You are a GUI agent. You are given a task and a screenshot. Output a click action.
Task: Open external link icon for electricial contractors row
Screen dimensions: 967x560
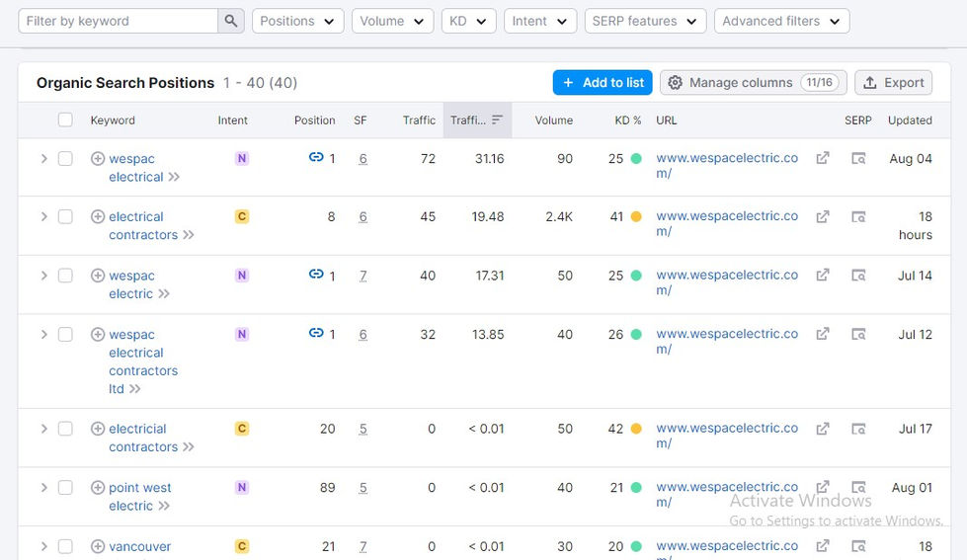[x=822, y=429]
